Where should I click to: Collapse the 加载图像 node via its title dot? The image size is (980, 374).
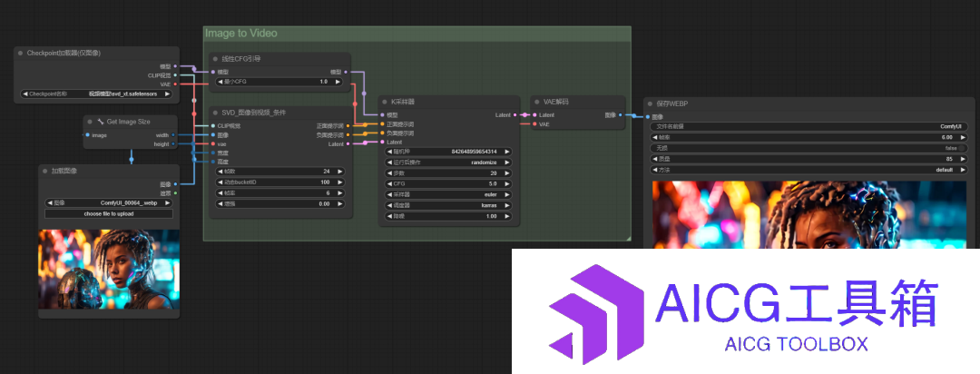tap(45, 171)
